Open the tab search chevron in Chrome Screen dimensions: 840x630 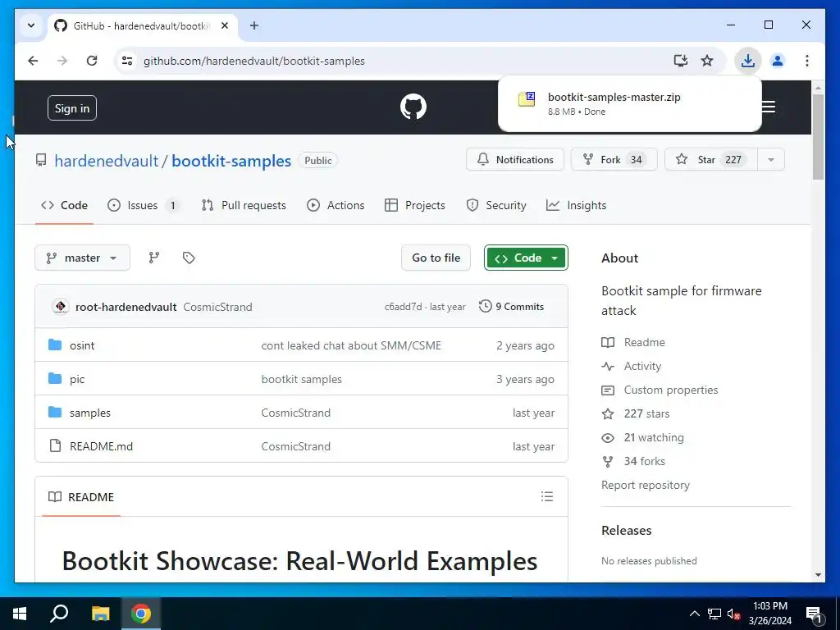coord(31,25)
